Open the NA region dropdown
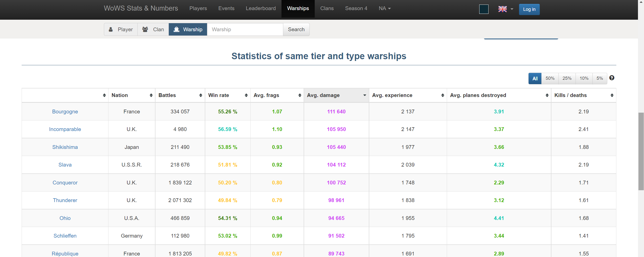Screen dimensions: 644x257 tap(384, 8)
